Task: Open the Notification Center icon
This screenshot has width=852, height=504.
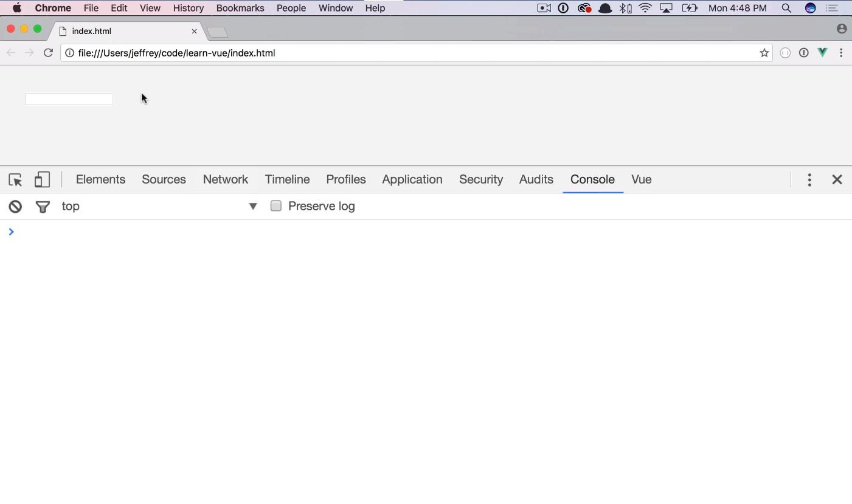Action: [x=832, y=8]
